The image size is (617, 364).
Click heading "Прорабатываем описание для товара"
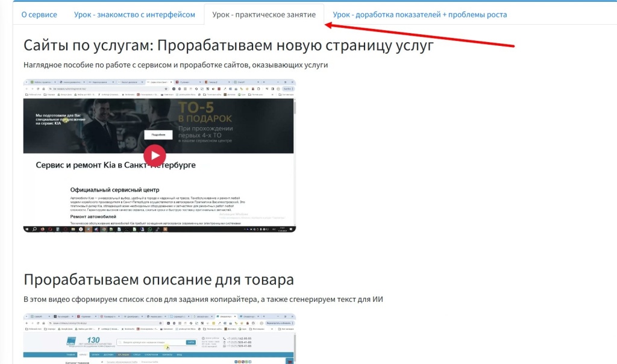click(x=158, y=280)
